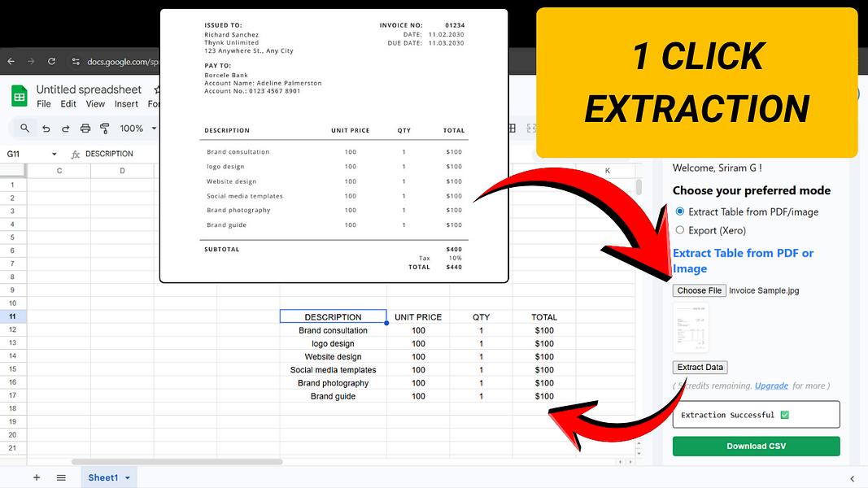
Task: Click the uploaded invoice thumbnail preview
Action: pos(691,327)
